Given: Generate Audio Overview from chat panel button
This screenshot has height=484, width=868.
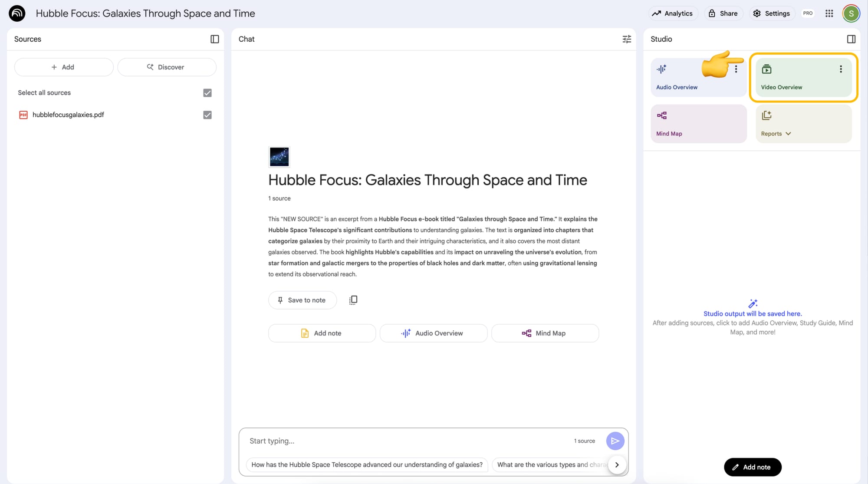Looking at the screenshot, I should coord(434,333).
